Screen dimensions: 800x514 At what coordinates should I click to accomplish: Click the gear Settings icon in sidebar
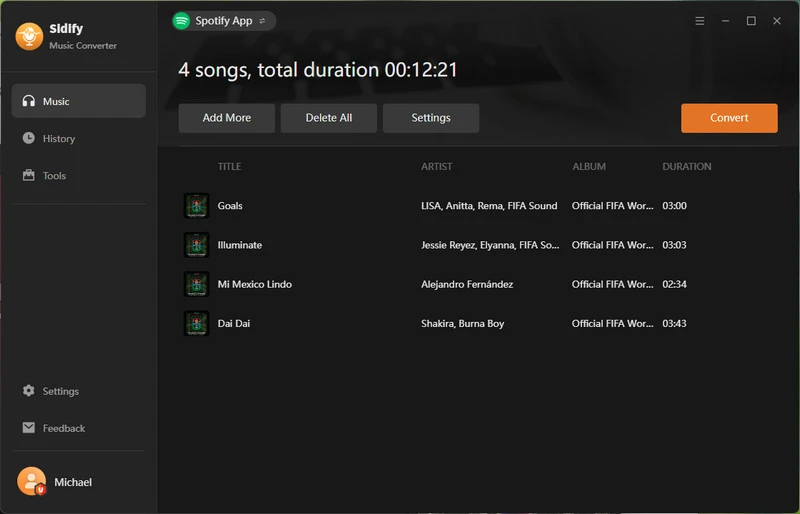(29, 390)
